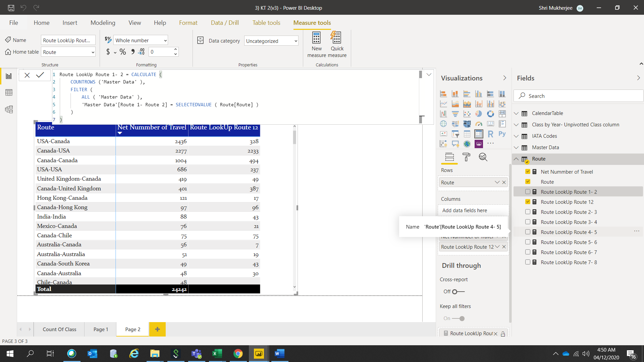Click Quick measure button
Screen dimensions: 644x362
337,45
